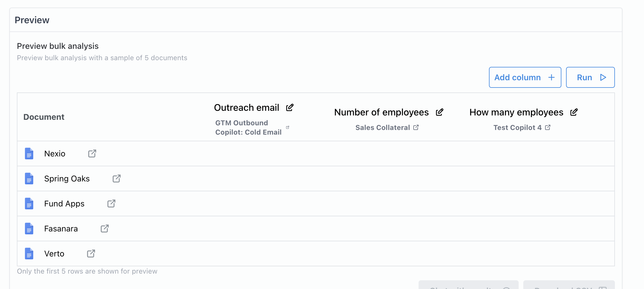This screenshot has width=644, height=289.
Task: Select the Nexio document row
Action: coord(55,154)
